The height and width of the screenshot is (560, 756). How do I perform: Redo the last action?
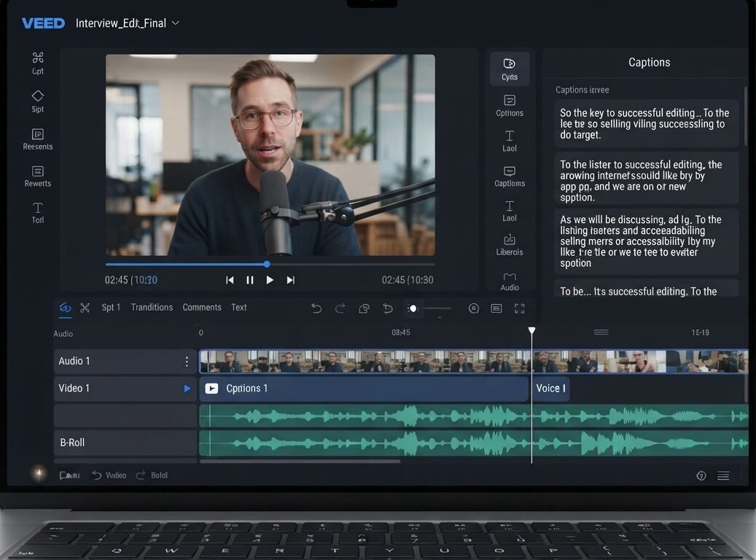coord(340,308)
